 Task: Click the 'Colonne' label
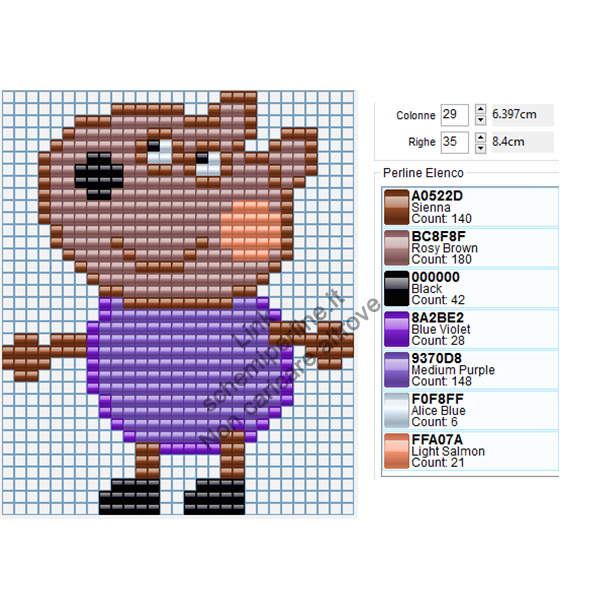416,115
